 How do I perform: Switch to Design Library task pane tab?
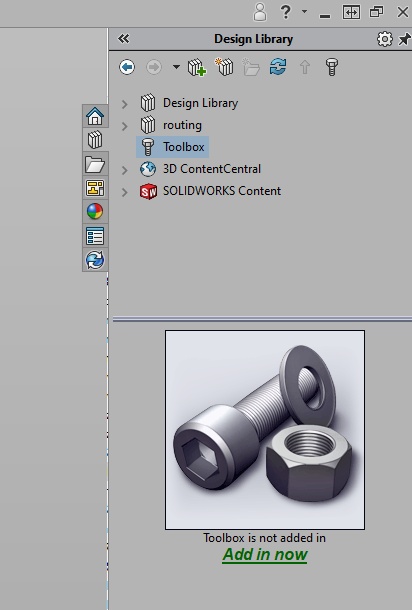pos(95,140)
